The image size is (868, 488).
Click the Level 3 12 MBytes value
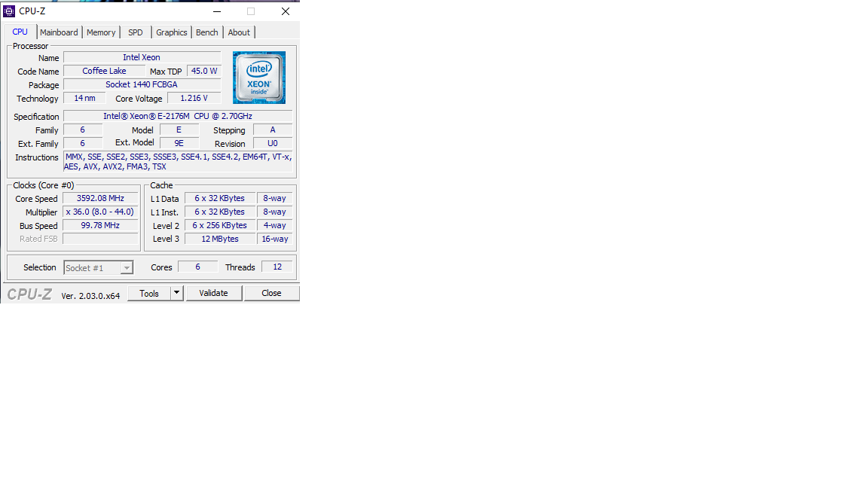220,239
